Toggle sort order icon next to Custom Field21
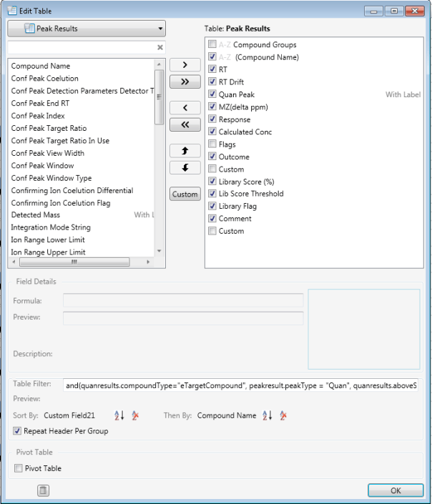 tap(119, 415)
